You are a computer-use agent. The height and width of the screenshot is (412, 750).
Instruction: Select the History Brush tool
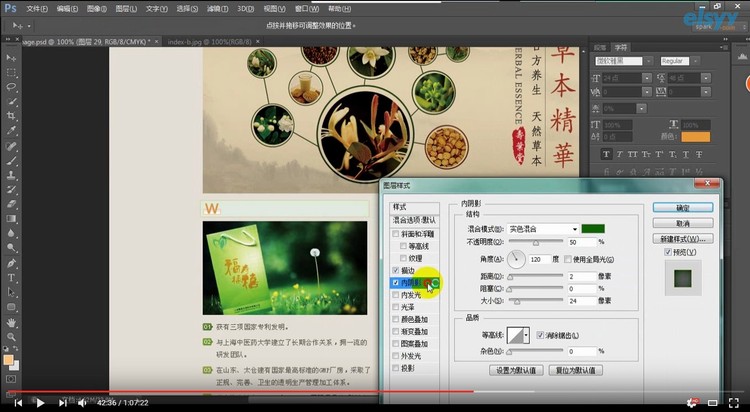11,189
